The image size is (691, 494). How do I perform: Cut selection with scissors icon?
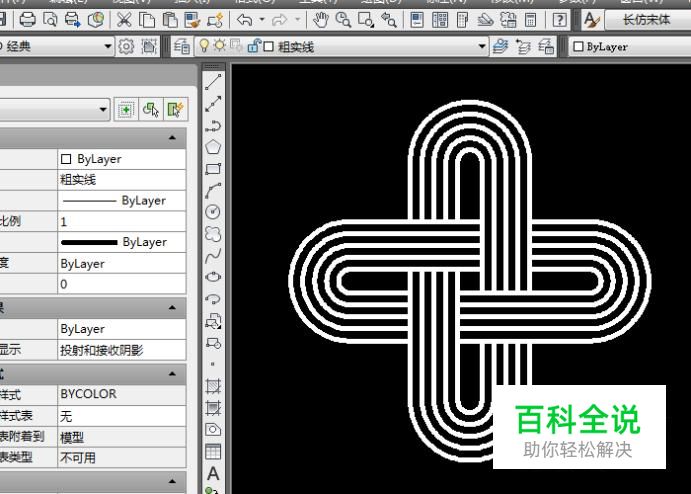[x=124, y=19]
